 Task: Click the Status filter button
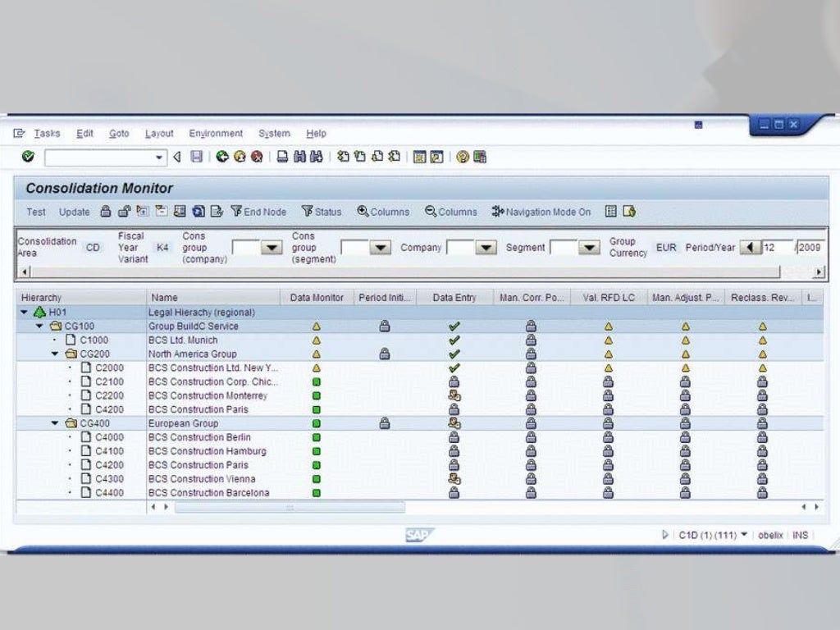pos(322,212)
